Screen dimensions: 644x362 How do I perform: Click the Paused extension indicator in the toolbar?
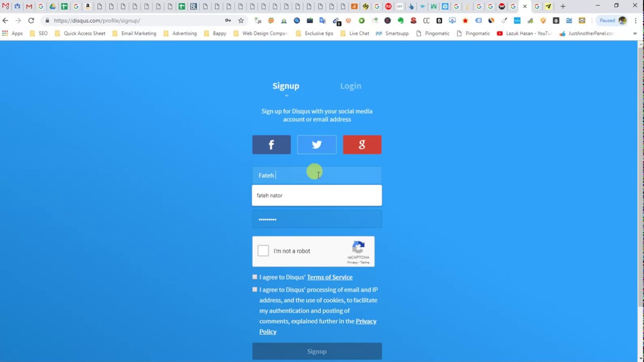(607, 21)
